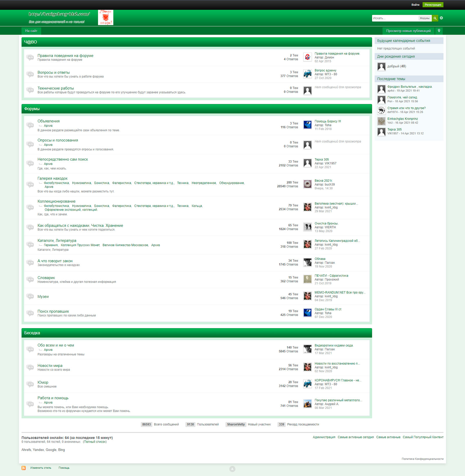Open Непосредственно сам поиск forum
The image size is (465, 476).
62,159
